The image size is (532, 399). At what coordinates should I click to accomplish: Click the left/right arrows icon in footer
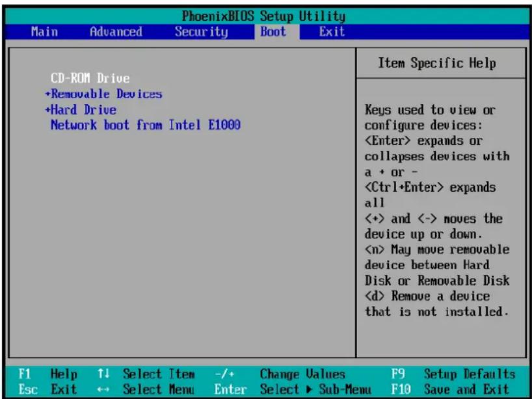(x=103, y=389)
